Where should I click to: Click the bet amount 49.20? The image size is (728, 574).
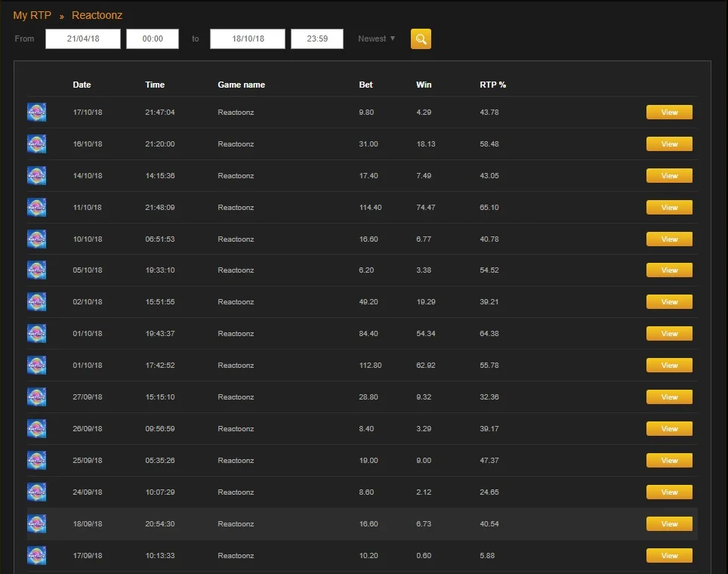tap(369, 301)
